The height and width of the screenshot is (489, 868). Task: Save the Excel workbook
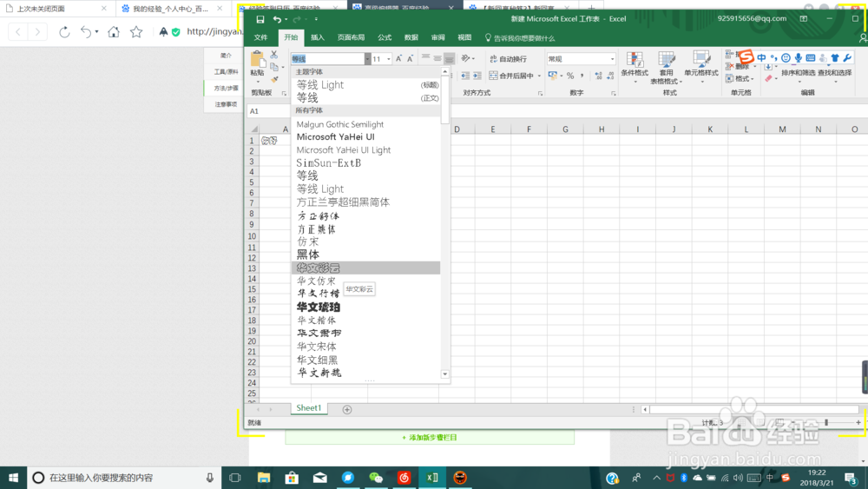tap(260, 19)
